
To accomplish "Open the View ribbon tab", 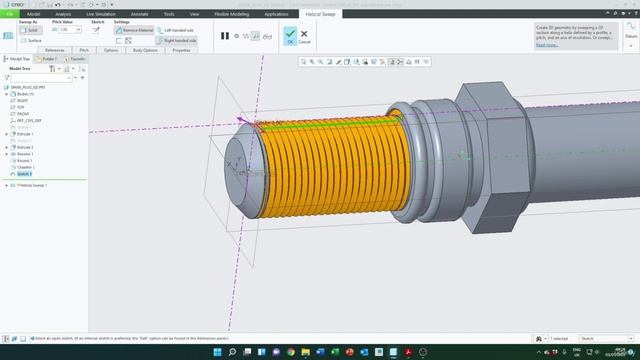I will coord(194,14).
